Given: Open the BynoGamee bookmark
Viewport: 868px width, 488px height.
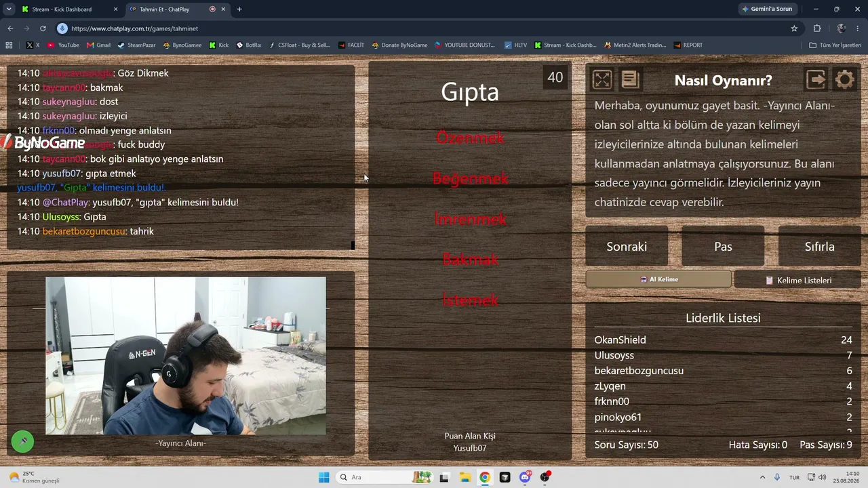Looking at the screenshot, I should (182, 45).
